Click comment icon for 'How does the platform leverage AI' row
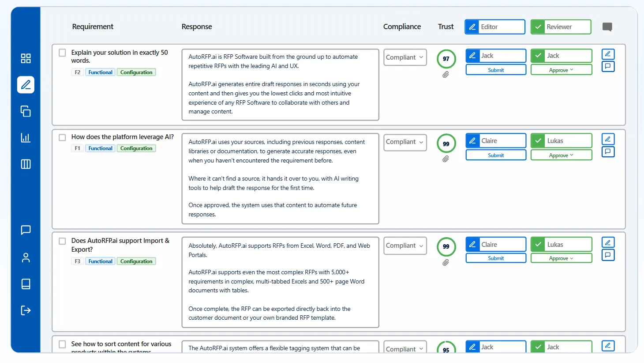This screenshot has width=644, height=363. [608, 151]
